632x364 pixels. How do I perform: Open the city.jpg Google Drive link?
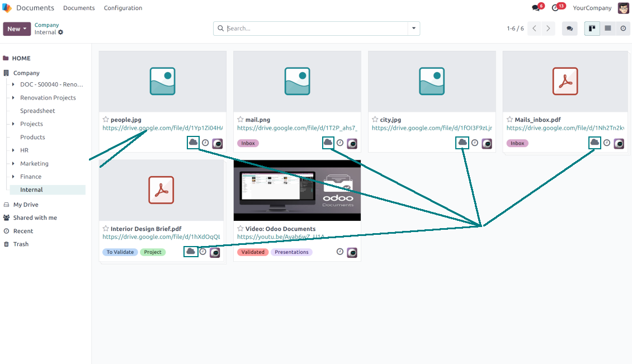click(x=432, y=128)
